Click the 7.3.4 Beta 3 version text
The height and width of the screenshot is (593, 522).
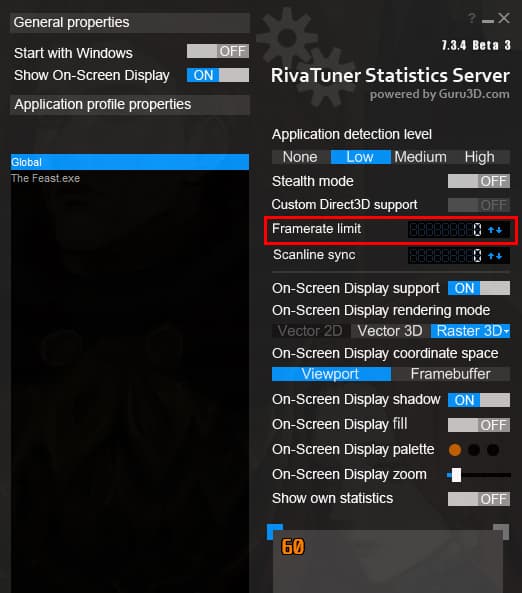[x=476, y=45]
